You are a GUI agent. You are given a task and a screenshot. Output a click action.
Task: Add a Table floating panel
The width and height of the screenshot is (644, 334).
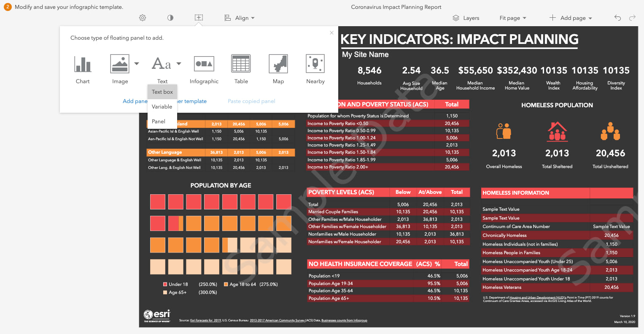pyautogui.click(x=241, y=69)
